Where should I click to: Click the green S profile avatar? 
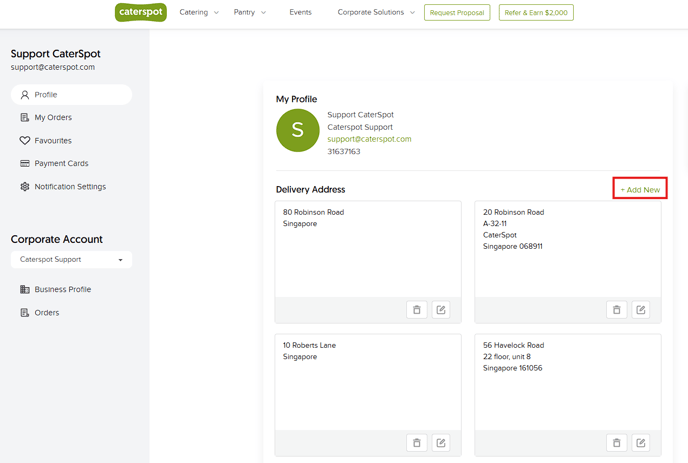tap(297, 130)
